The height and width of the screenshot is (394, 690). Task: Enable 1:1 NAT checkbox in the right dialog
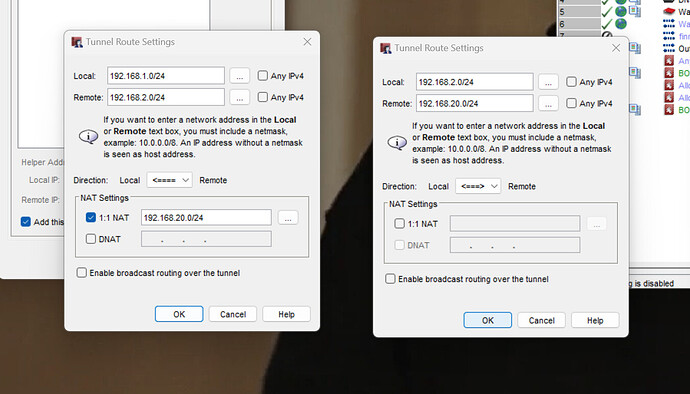pos(400,224)
